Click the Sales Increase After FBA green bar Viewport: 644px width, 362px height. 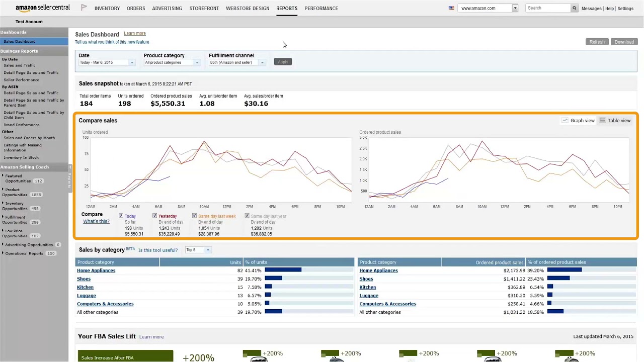[x=125, y=356]
